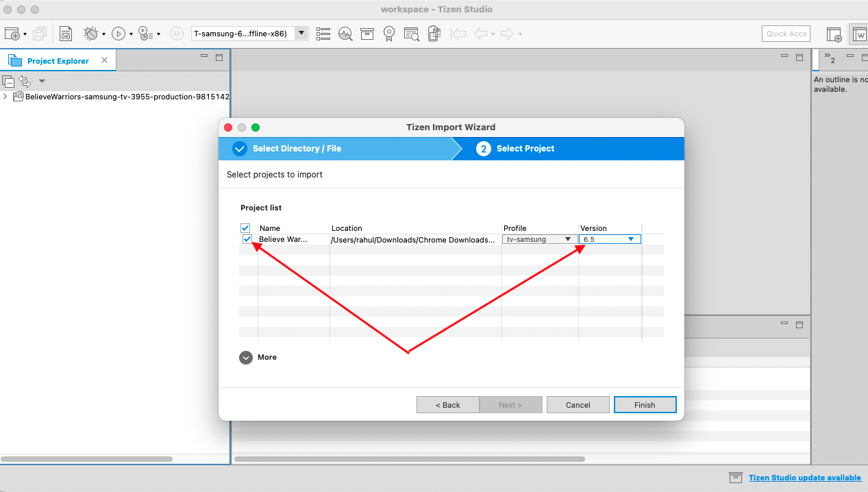Open the New project icon's dropdown arrow

25,34
